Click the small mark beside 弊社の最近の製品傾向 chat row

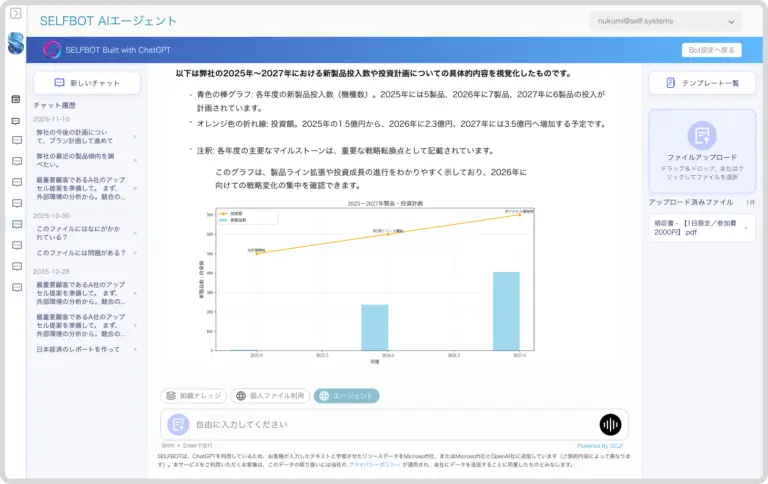pyautogui.click(x=135, y=160)
